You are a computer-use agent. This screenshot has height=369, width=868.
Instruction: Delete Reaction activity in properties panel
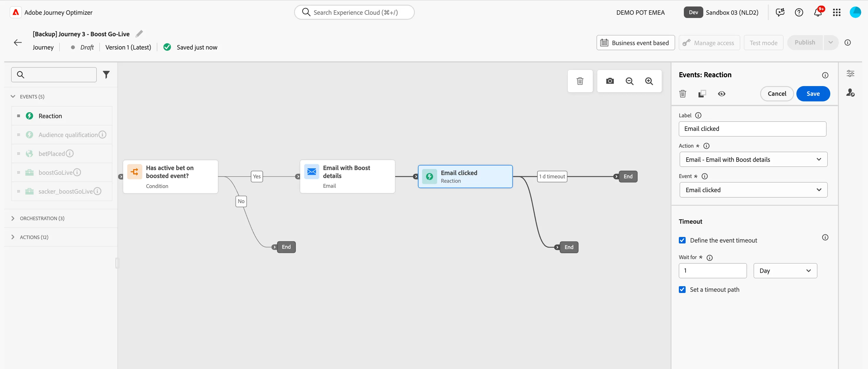683,94
